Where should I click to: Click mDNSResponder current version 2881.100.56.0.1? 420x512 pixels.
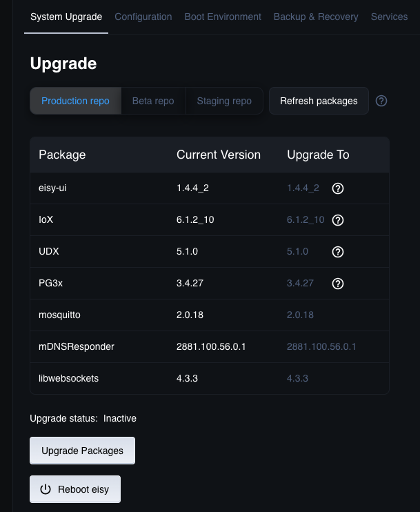point(211,346)
